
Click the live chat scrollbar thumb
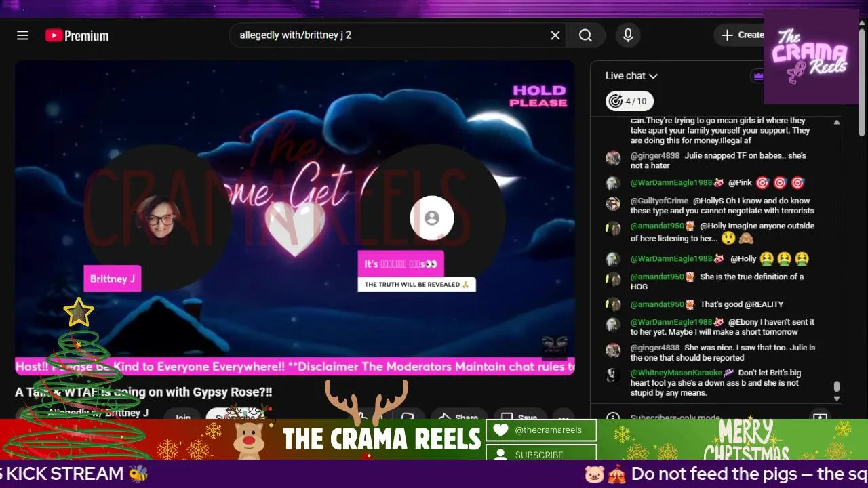(x=837, y=386)
